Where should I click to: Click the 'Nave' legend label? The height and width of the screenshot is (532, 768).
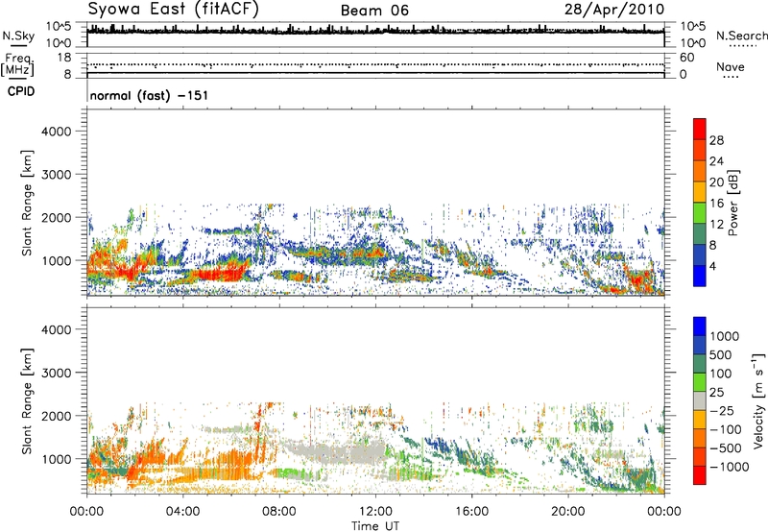click(731, 67)
